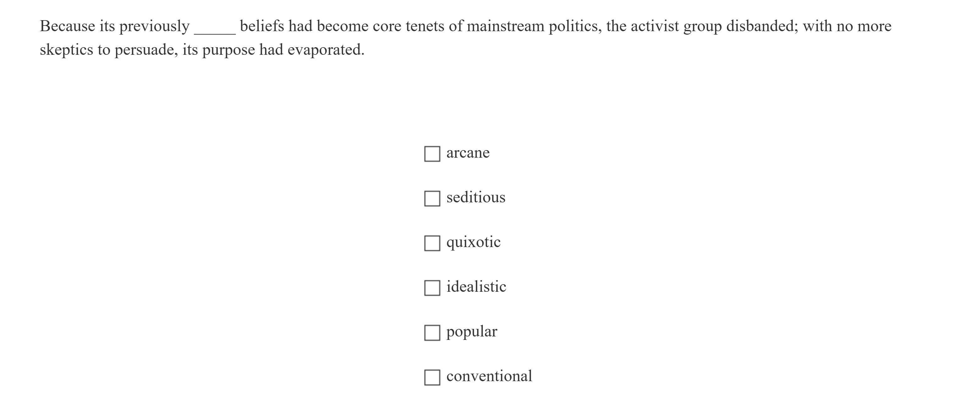Click the phrase mainstream politics

(x=531, y=26)
